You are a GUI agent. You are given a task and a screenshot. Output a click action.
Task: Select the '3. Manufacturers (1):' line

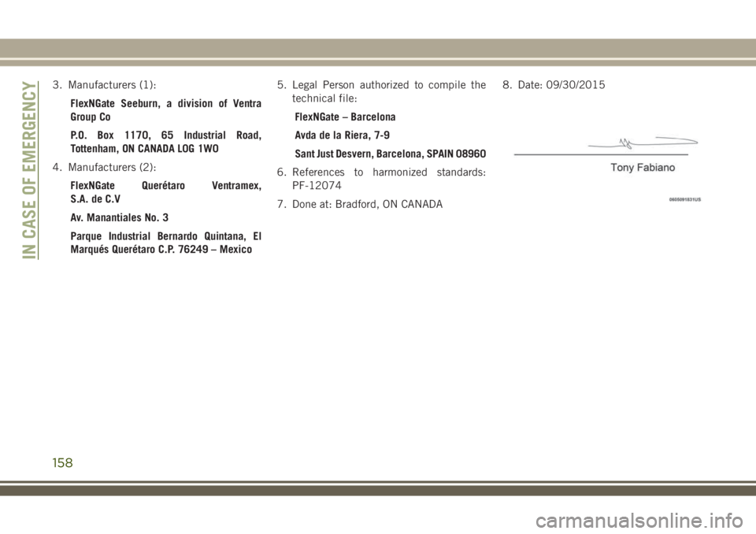pyautogui.click(x=105, y=85)
